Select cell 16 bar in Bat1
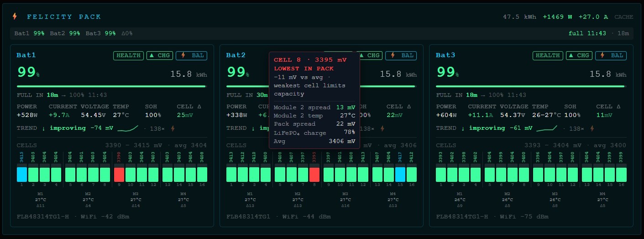 pyautogui.click(x=202, y=175)
